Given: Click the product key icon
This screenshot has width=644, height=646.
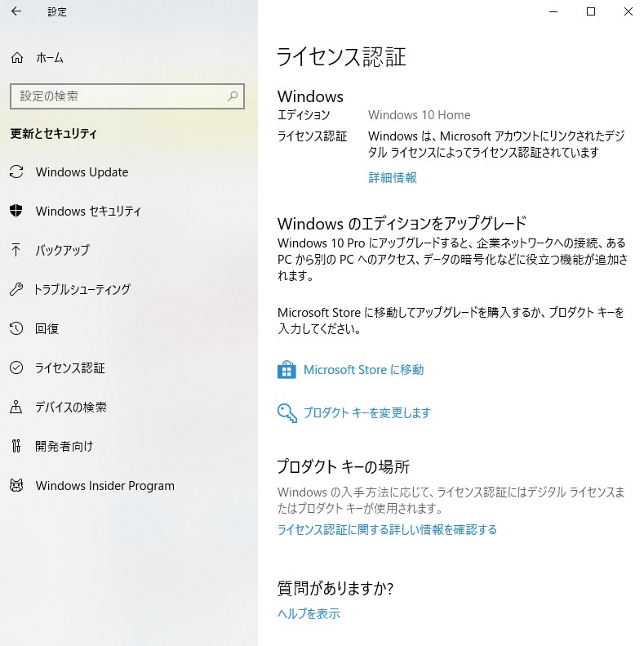Looking at the screenshot, I should point(286,413).
